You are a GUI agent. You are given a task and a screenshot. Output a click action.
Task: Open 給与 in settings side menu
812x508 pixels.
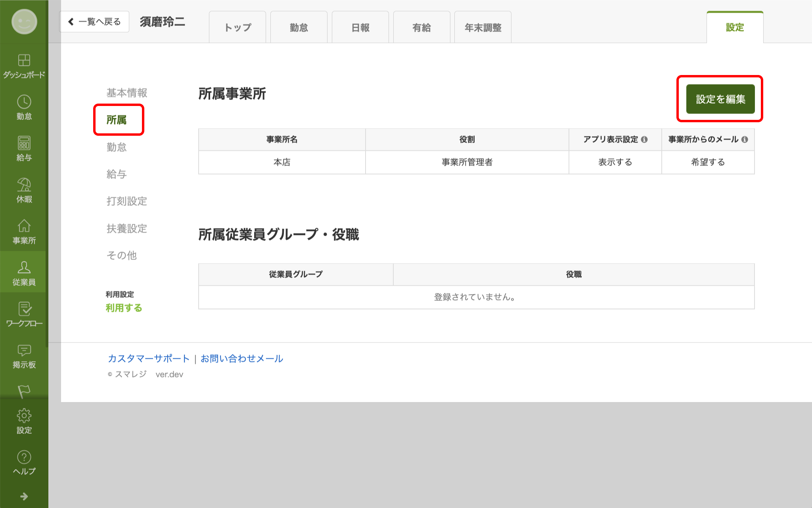pyautogui.click(x=117, y=174)
